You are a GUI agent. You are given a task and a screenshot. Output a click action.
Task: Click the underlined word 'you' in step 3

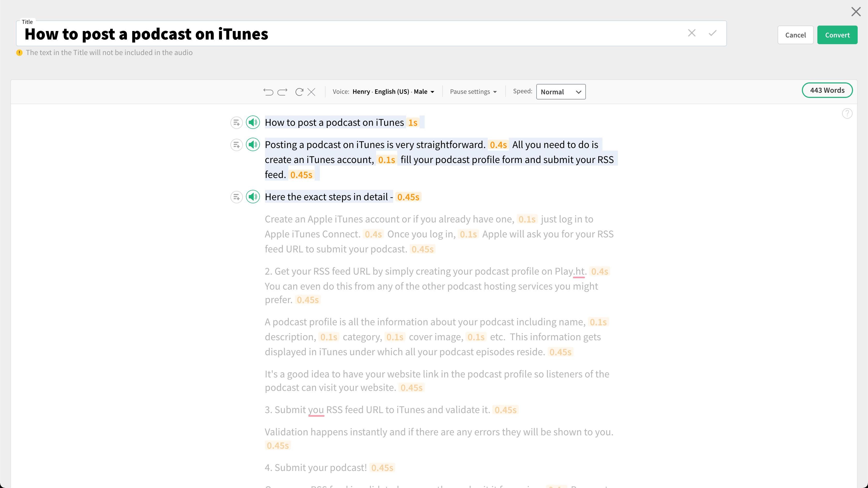click(x=316, y=410)
